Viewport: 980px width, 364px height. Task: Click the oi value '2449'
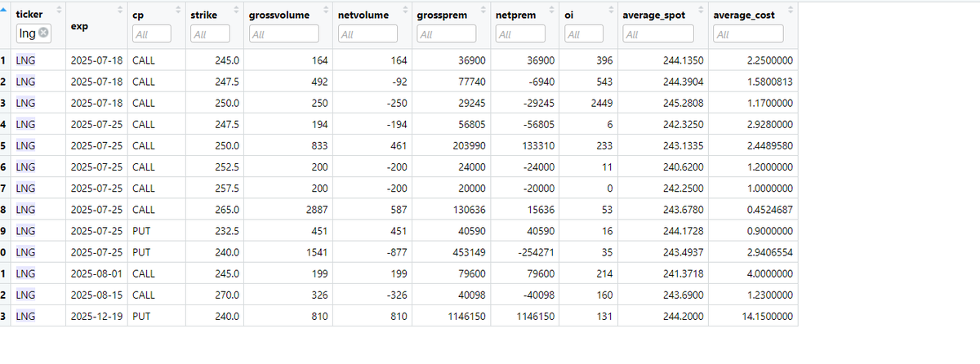tap(602, 103)
